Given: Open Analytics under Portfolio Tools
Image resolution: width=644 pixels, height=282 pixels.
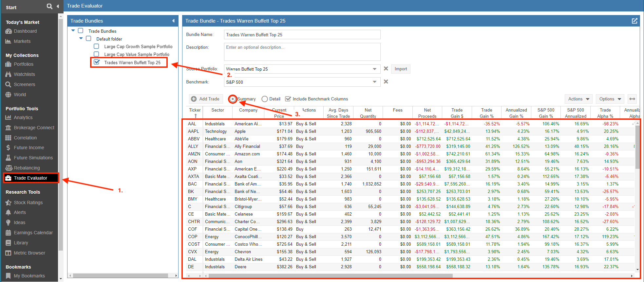Looking at the screenshot, I should [x=23, y=117].
